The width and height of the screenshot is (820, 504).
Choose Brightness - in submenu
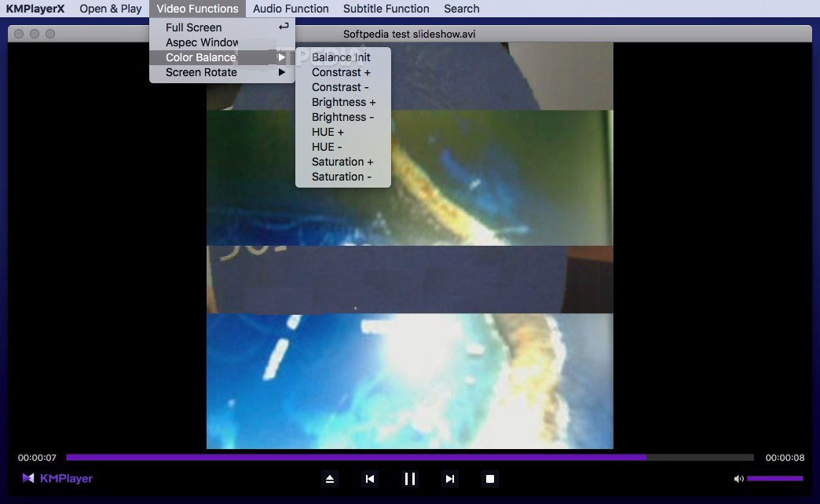pyautogui.click(x=343, y=117)
